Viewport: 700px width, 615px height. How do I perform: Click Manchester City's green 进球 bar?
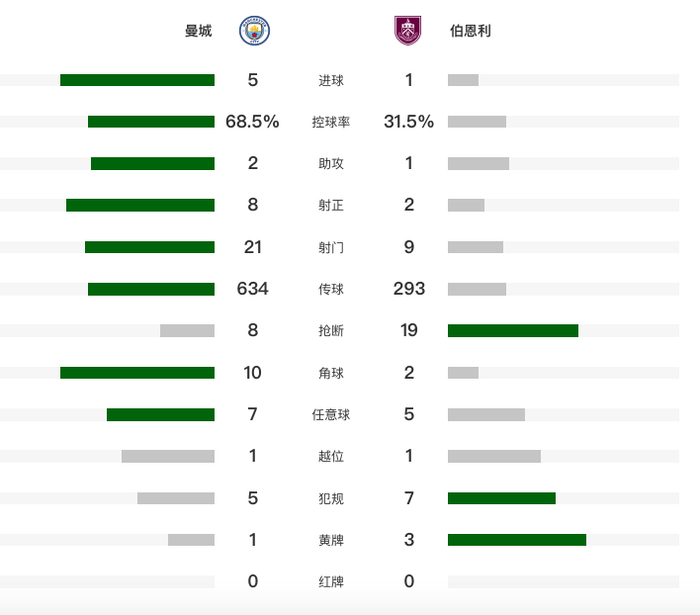[137, 80]
